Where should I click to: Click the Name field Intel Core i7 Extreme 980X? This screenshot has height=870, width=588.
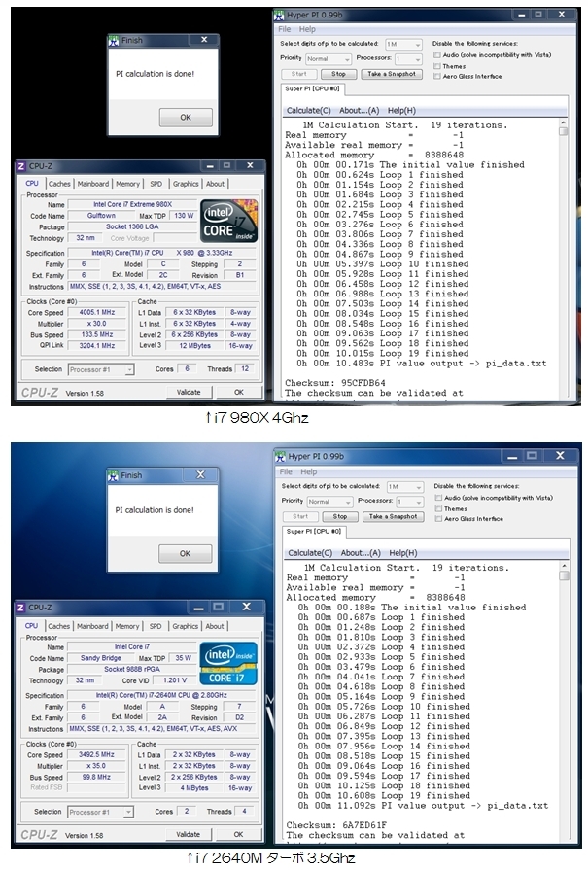click(x=132, y=204)
